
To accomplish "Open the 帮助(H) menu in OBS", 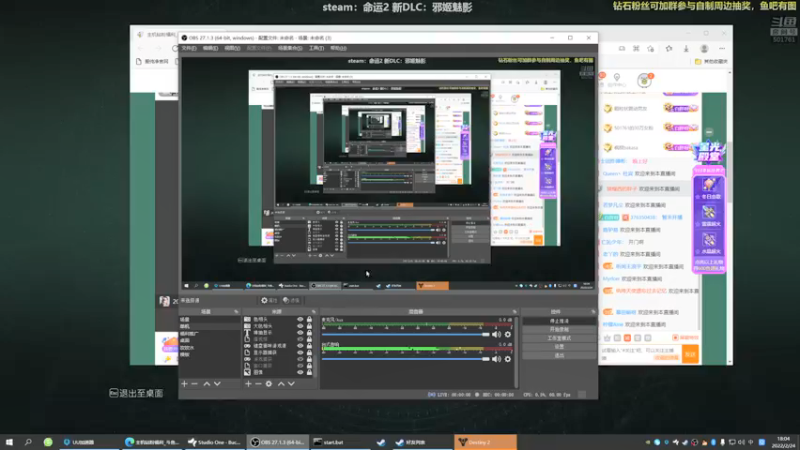I will tap(338, 48).
